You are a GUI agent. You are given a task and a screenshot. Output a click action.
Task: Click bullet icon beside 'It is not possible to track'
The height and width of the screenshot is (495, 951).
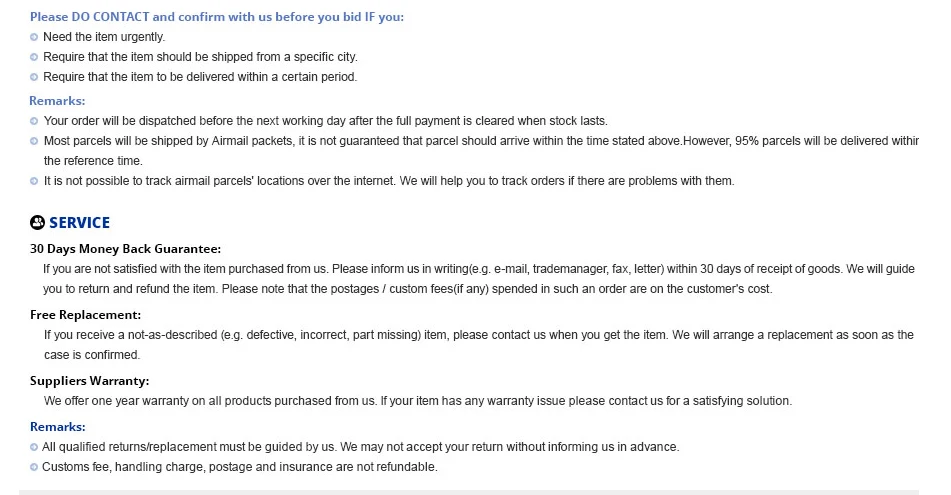pos(34,181)
